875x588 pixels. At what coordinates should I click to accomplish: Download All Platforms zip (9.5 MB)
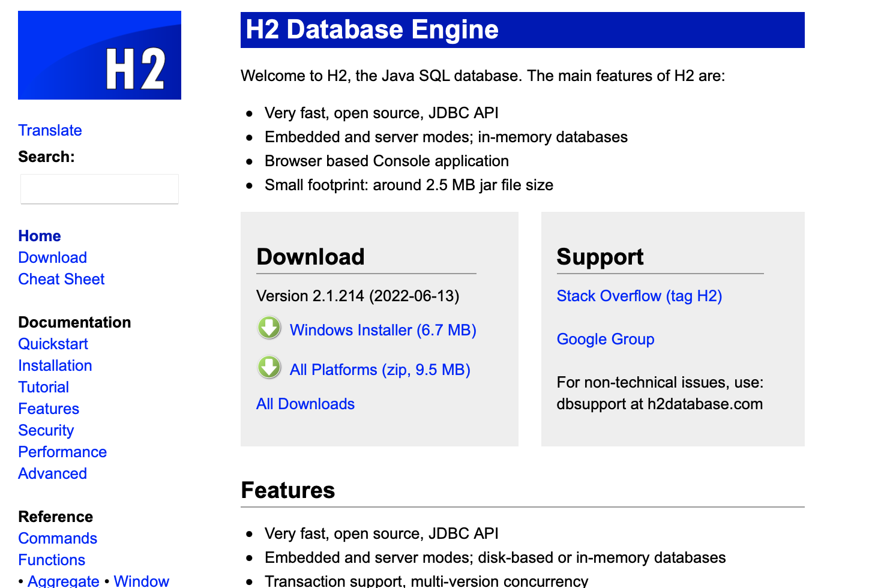click(380, 370)
